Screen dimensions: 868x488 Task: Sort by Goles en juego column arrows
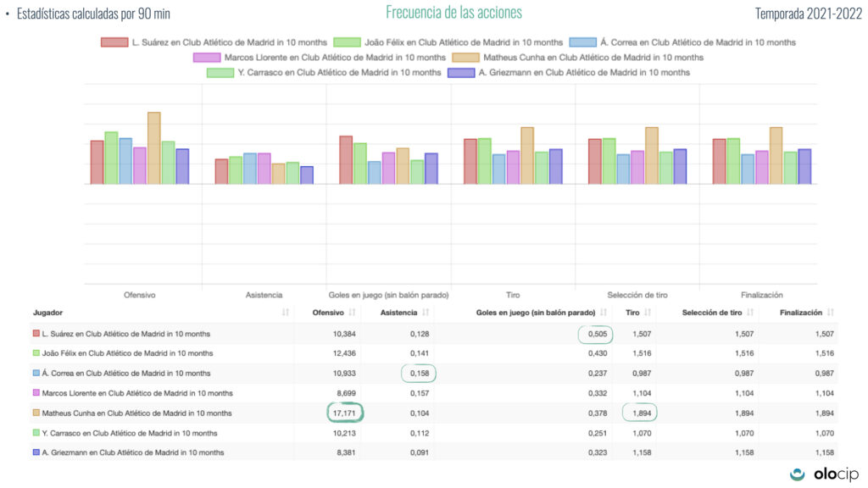pyautogui.click(x=603, y=313)
